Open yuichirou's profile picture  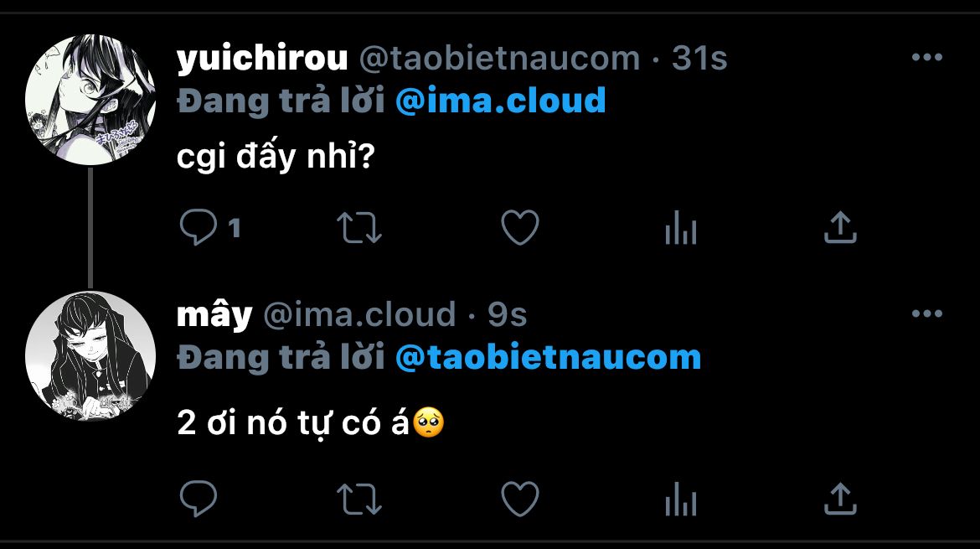[x=90, y=100]
